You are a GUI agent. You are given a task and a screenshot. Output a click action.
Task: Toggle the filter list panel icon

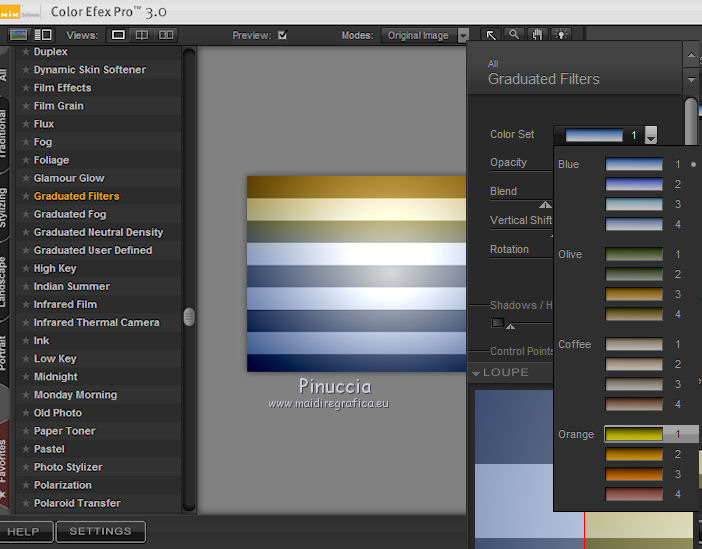(43, 35)
